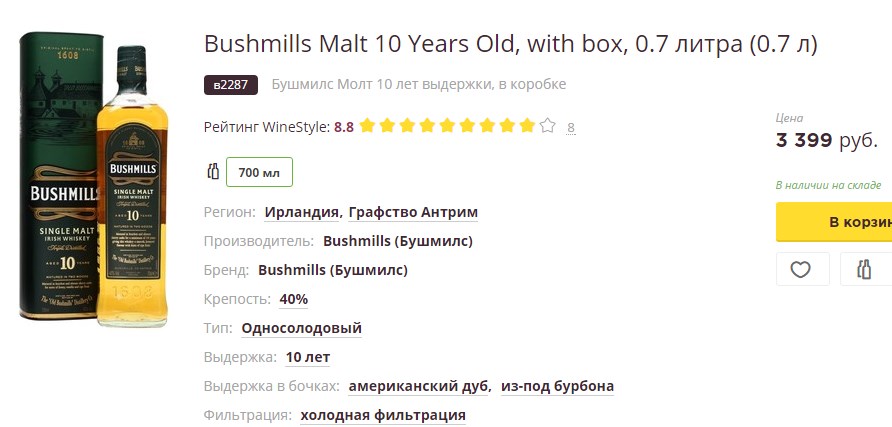Click the bottle icon left of 700 мл
Viewport: 892px width, 427px height.
[213, 172]
